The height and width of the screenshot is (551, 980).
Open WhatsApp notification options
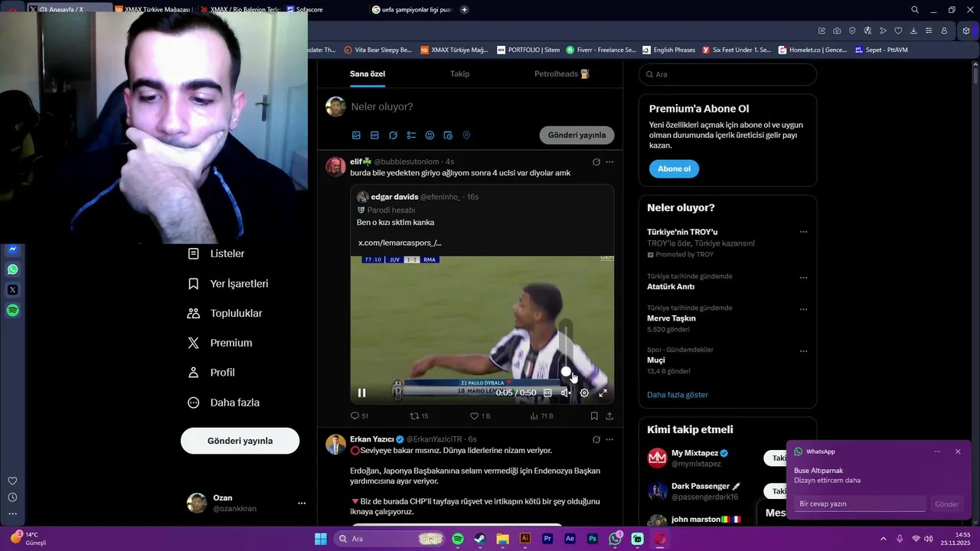(937, 452)
